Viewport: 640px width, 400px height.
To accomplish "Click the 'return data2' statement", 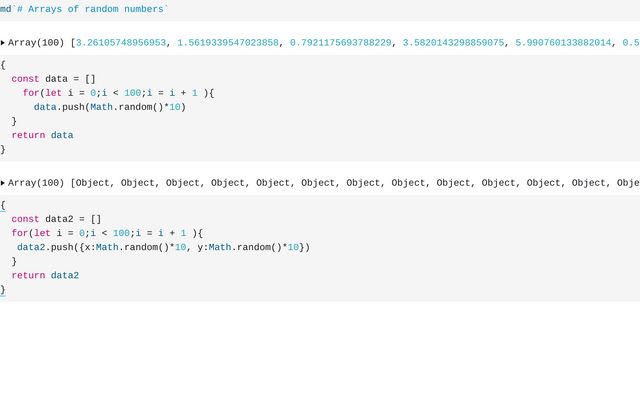I will [x=45, y=276].
